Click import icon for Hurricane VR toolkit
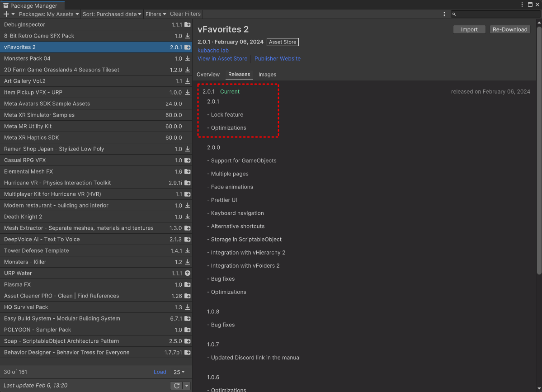This screenshot has height=392, width=542. [187, 183]
